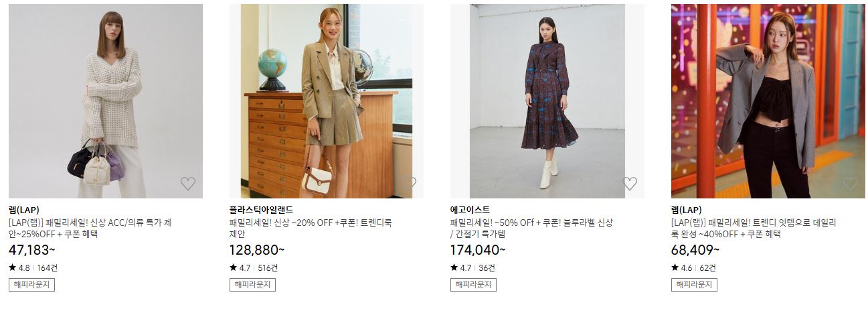The height and width of the screenshot is (311, 868).
Task: View the gray blazer neon background image
Action: [768, 101]
